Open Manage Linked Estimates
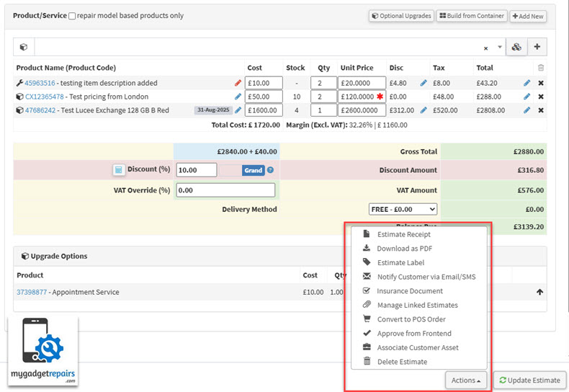 417,306
